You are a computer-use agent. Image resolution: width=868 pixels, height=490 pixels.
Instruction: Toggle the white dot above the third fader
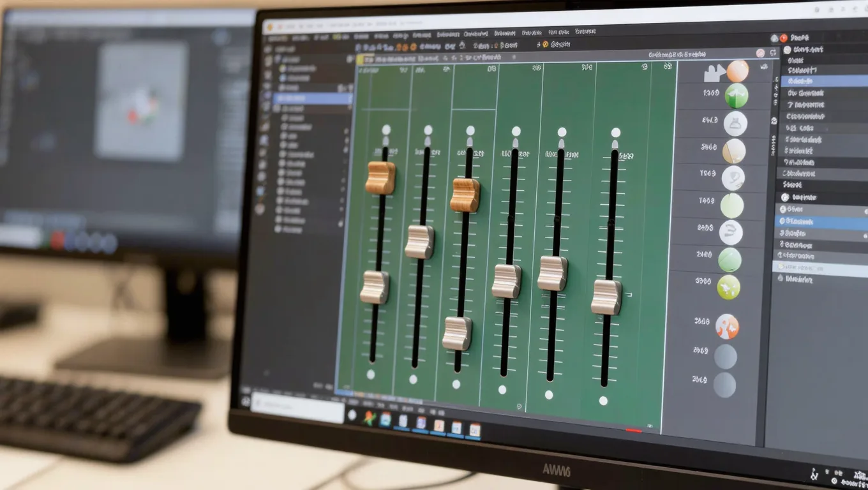coord(470,130)
